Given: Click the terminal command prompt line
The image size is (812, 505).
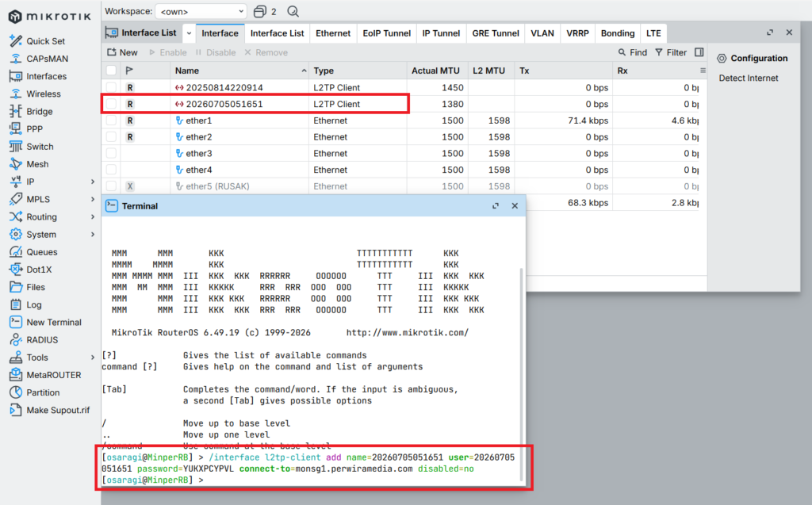Looking at the screenshot, I should point(153,480).
